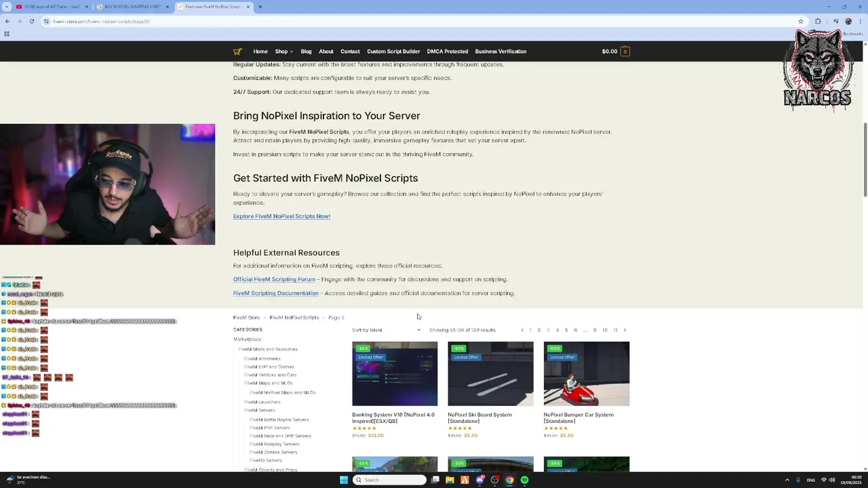Screen dimensions: 868x488
Task: Open FiveM Mods and Resources category
Action: click(268, 349)
